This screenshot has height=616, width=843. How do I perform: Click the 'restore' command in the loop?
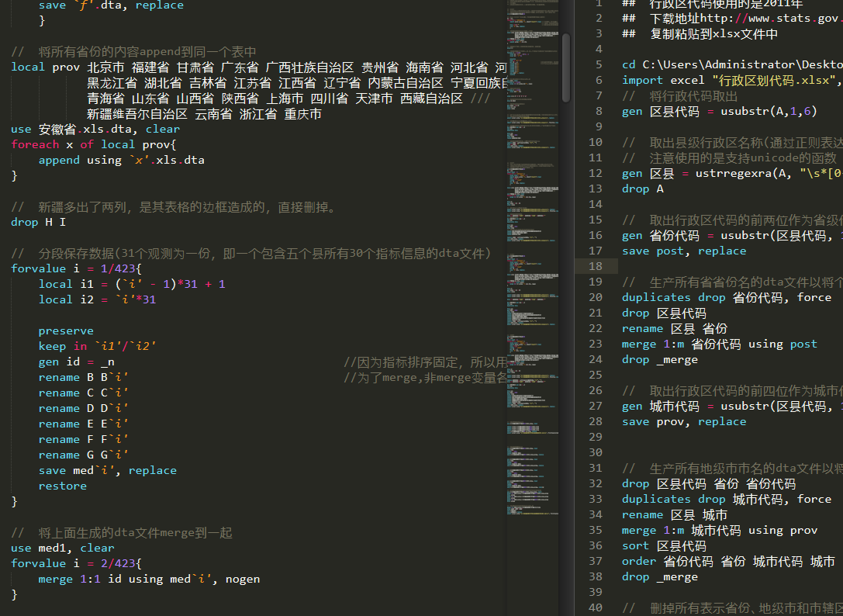click(62, 486)
